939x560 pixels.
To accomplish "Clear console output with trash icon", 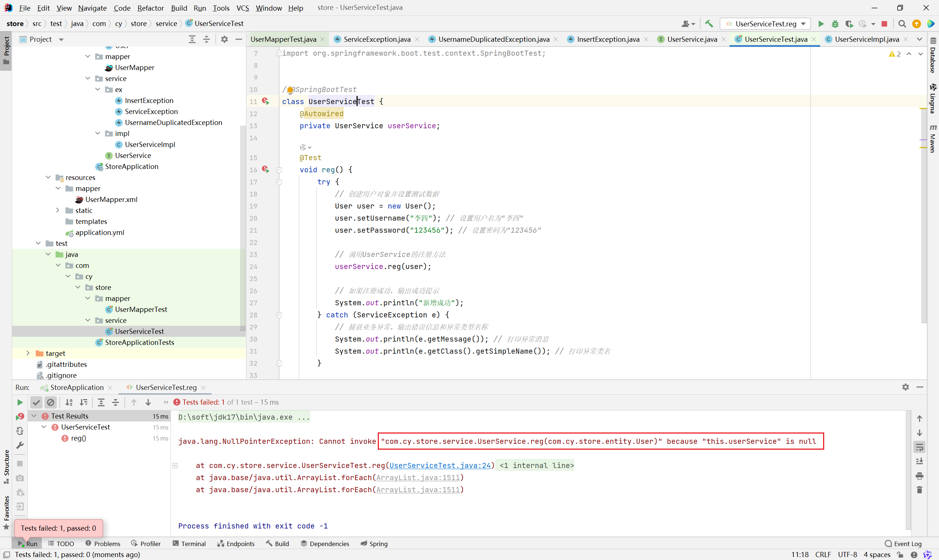I will pos(919,490).
